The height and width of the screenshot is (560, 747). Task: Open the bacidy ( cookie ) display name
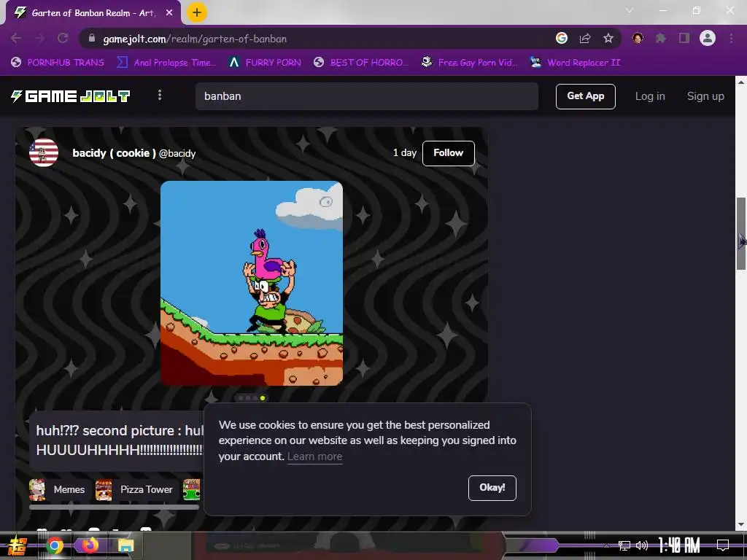114,153
